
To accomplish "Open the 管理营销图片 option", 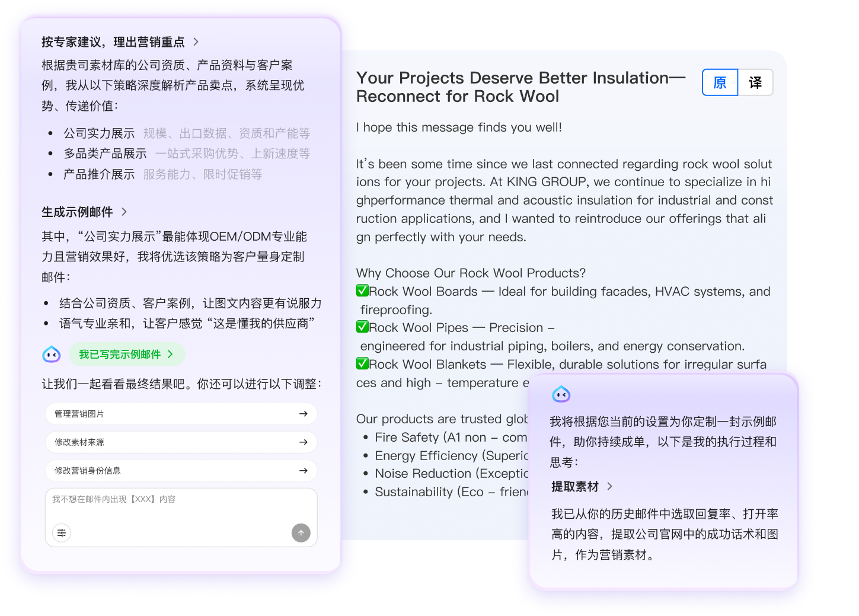I will [181, 413].
